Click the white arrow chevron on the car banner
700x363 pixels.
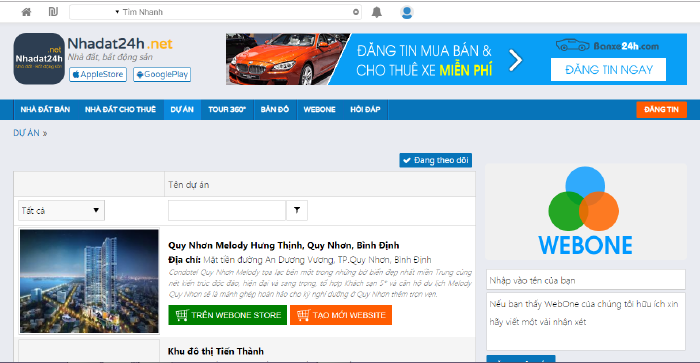pos(516,60)
